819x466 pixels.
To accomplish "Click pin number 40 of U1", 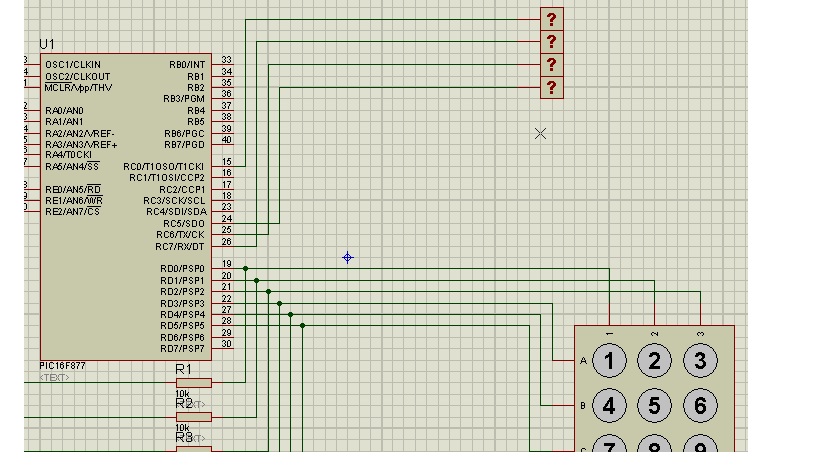I will pyautogui.click(x=227, y=140).
